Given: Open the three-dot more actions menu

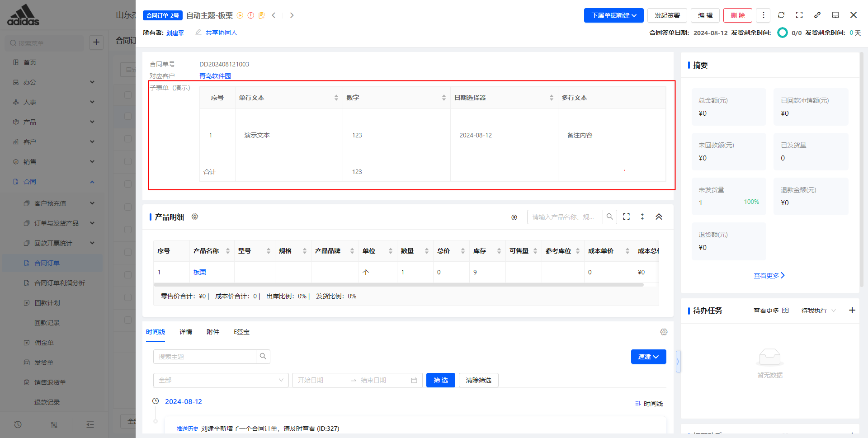Looking at the screenshot, I should click(763, 15).
